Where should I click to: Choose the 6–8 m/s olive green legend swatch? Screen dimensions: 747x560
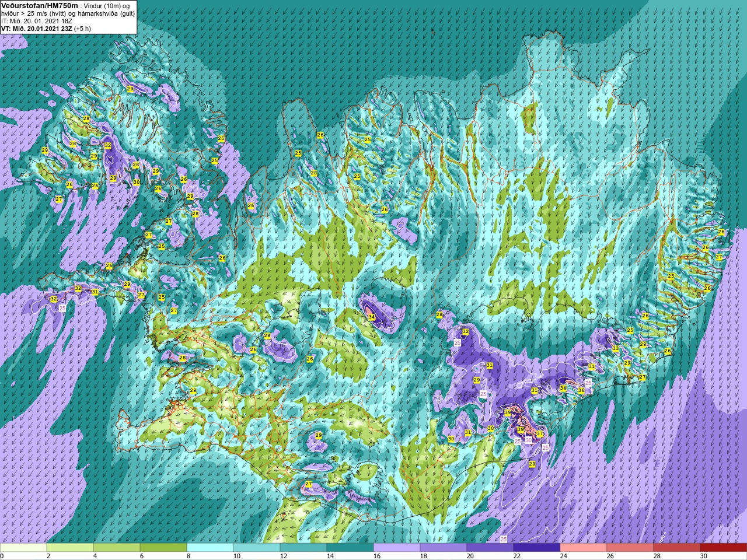[x=163, y=548]
